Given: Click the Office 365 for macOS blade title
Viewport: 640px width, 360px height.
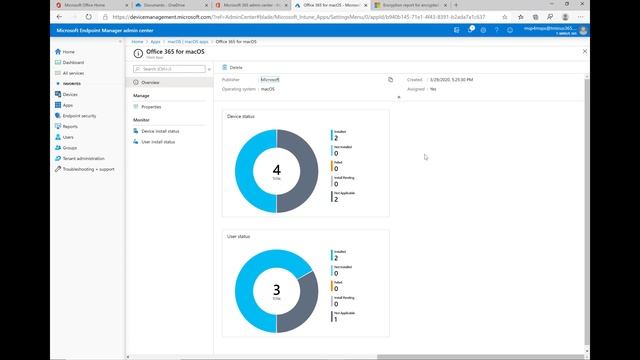Looking at the screenshot, I should [175, 52].
